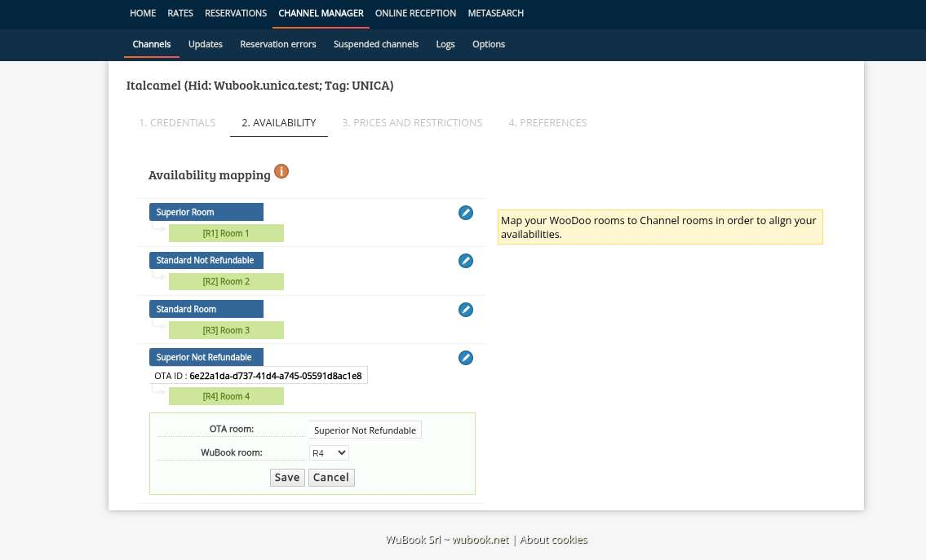Edit the Standard Not Refundable mapping
The image size is (926, 560).
coord(465,261)
